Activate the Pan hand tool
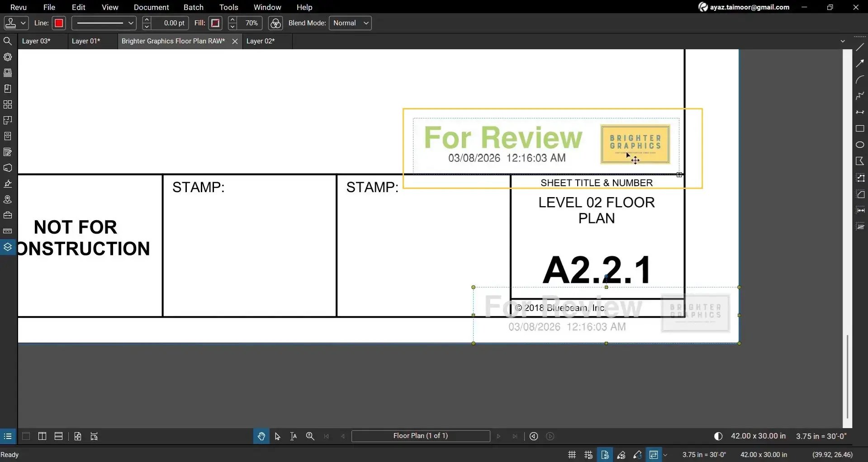868x462 pixels. 261,436
